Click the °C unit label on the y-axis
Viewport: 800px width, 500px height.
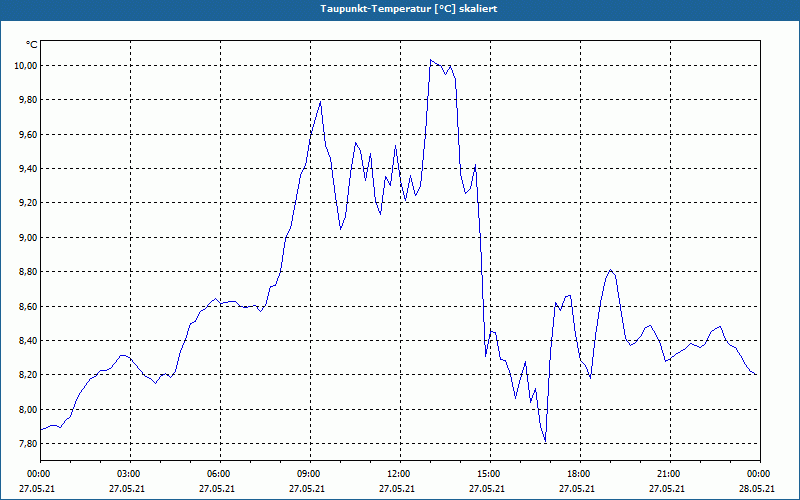31,45
